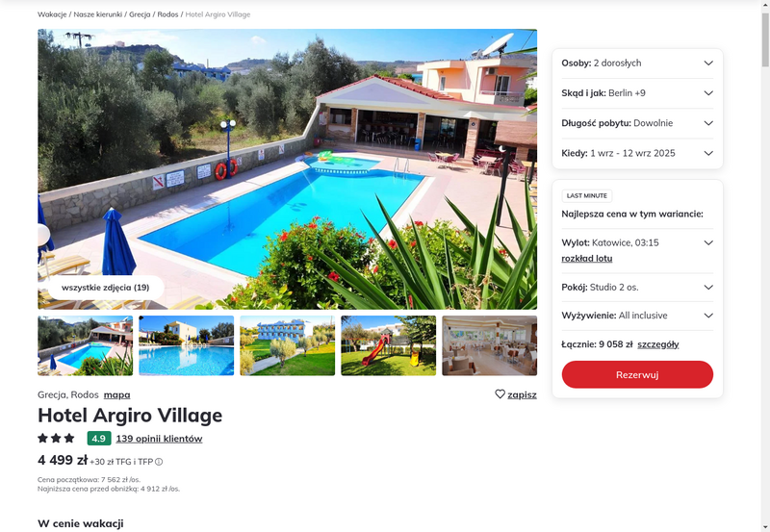Click the three-star hotel rating icons
This screenshot has height=532, width=770.
pos(56,438)
